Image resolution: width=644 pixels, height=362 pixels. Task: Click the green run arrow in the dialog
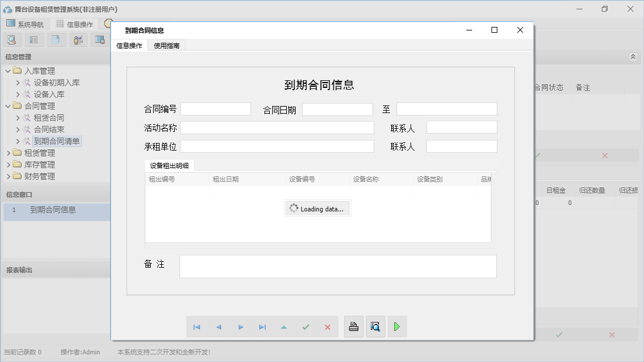(x=397, y=326)
